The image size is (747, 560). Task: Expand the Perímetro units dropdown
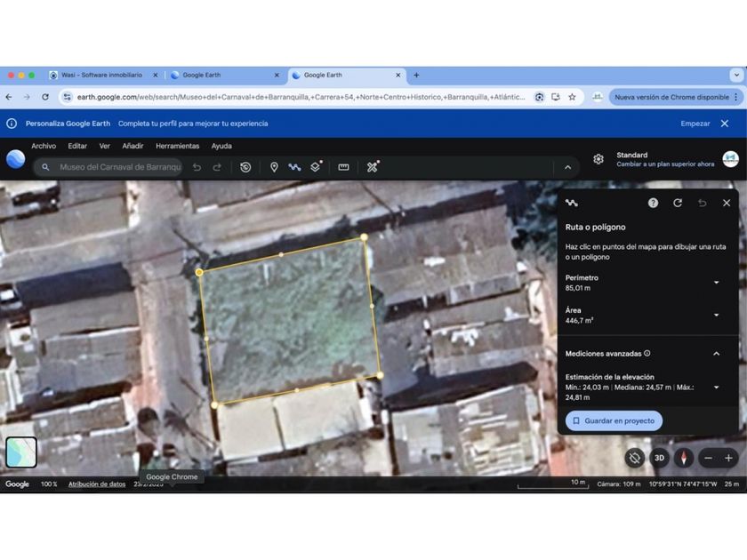click(716, 283)
